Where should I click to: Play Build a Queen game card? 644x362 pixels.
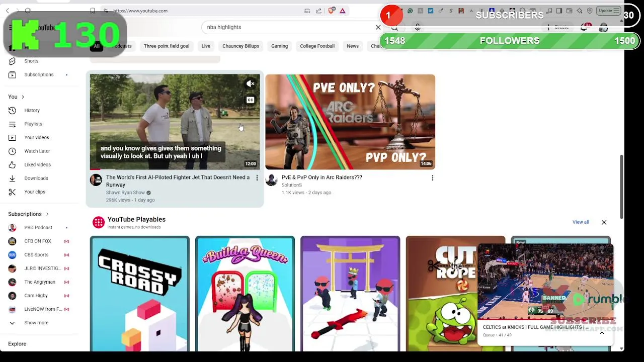tap(245, 294)
